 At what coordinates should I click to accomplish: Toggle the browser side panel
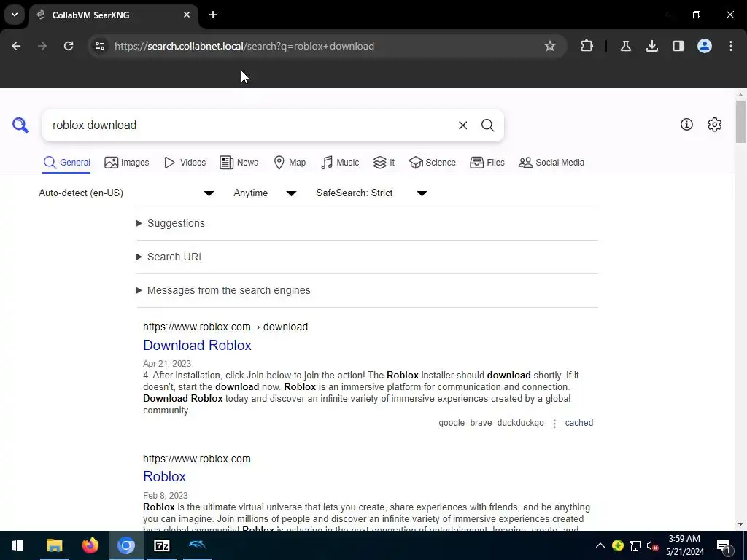tap(678, 46)
